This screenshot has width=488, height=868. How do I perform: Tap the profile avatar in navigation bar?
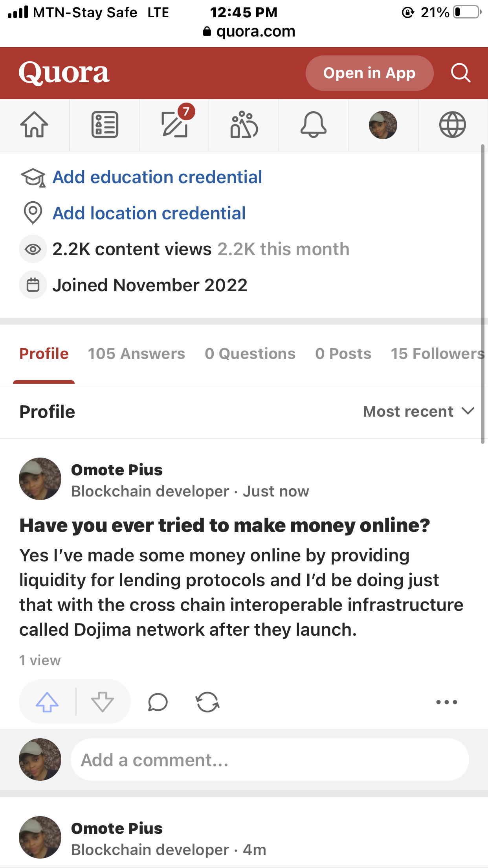pos(383,125)
